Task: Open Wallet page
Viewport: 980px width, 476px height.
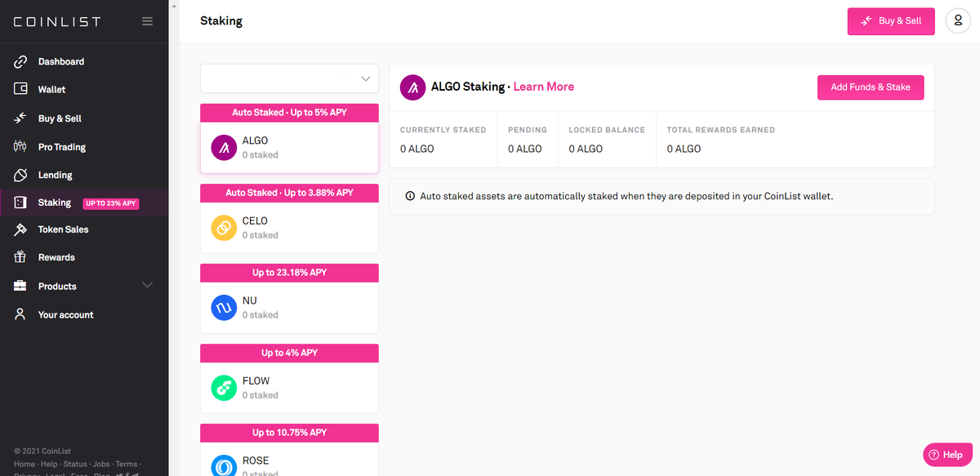Action: coord(51,90)
